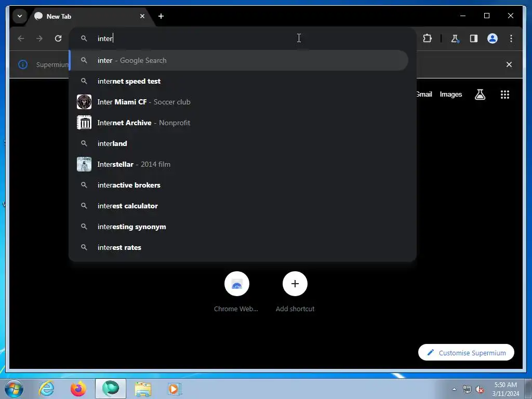Screen dimensions: 532x399
Task: Click the Inter Miami CF crest thumbnail
Action: (x=84, y=102)
